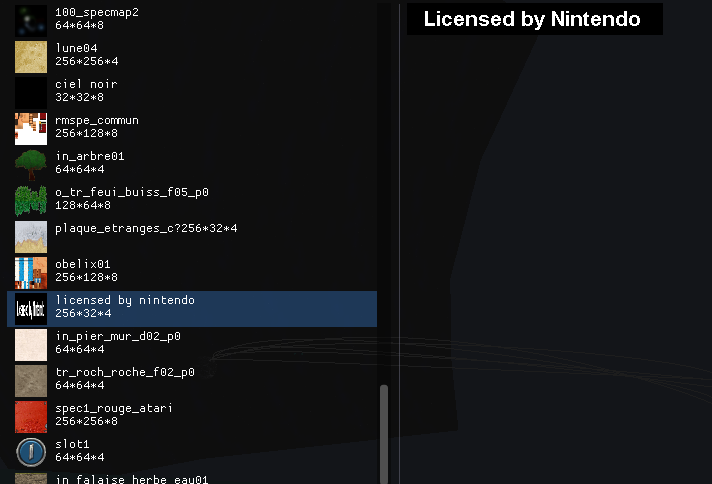The image size is (712, 484).
Task: Select the 100_specmap2 texture thumbnail
Action: click(31, 21)
